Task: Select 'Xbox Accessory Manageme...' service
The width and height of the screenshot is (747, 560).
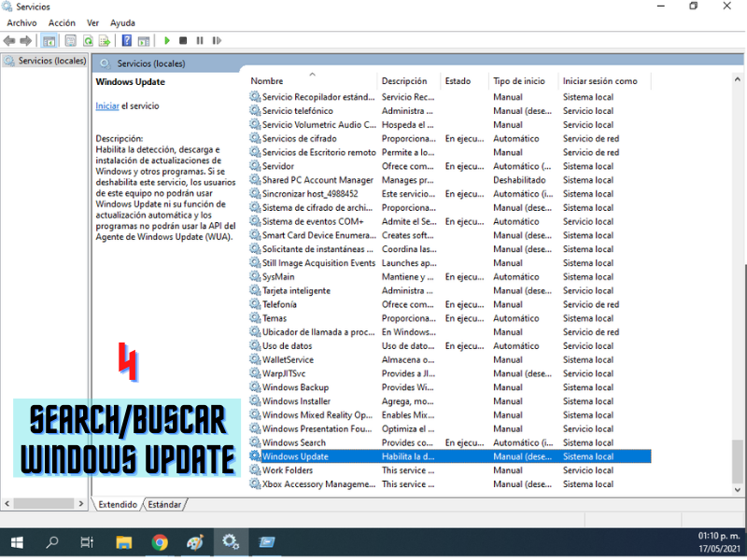Action: pos(318,483)
